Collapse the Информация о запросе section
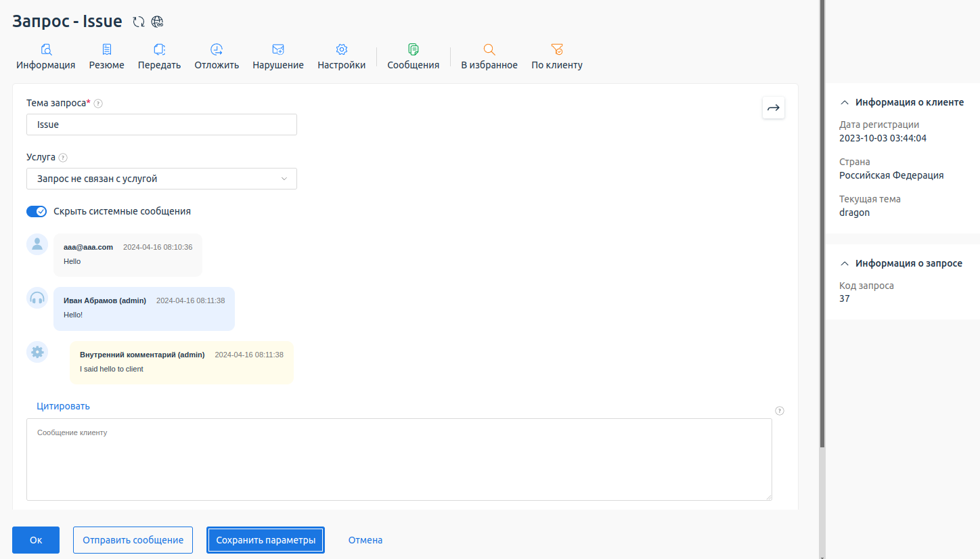 pos(844,264)
